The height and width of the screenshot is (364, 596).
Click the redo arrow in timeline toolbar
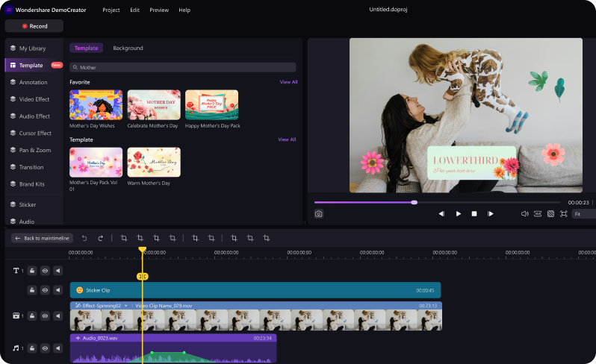point(100,238)
